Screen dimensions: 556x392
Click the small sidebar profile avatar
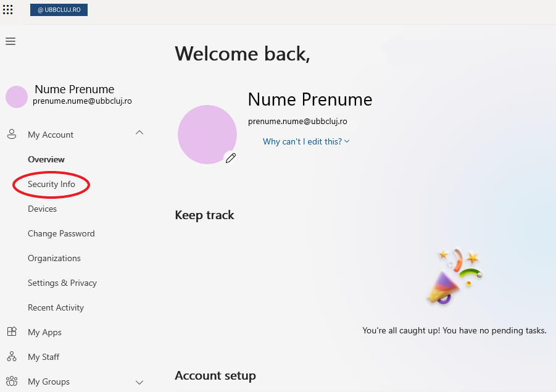click(x=17, y=97)
